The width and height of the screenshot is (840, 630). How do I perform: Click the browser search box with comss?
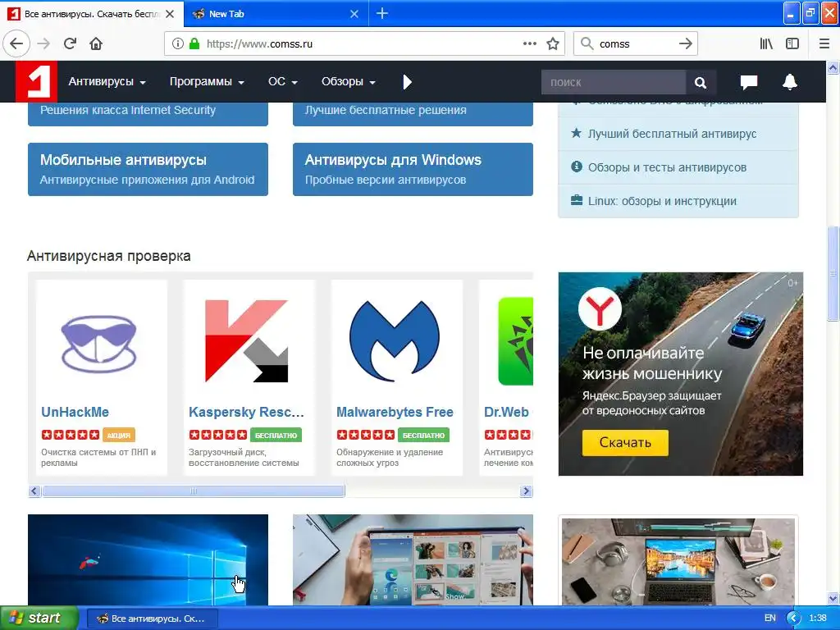point(635,44)
